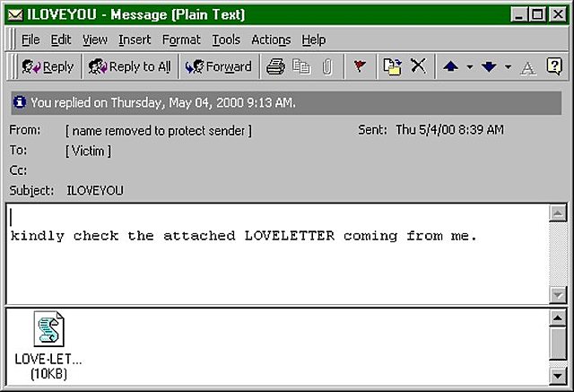Click the Move to Folder icon

coord(393,66)
